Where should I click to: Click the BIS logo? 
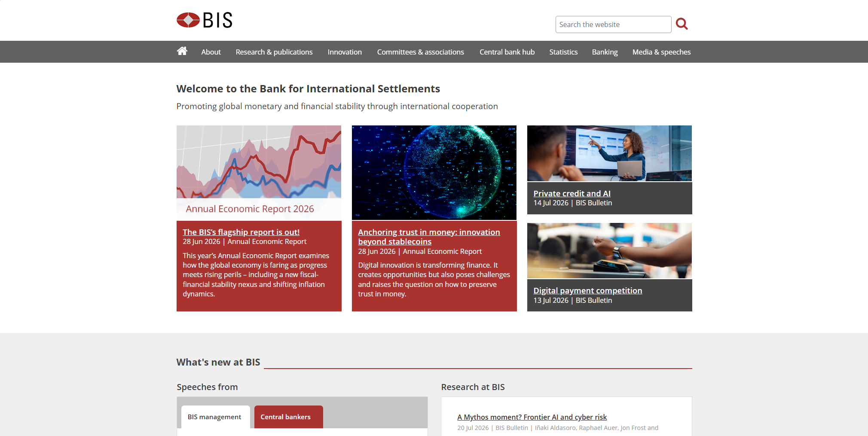coord(205,20)
